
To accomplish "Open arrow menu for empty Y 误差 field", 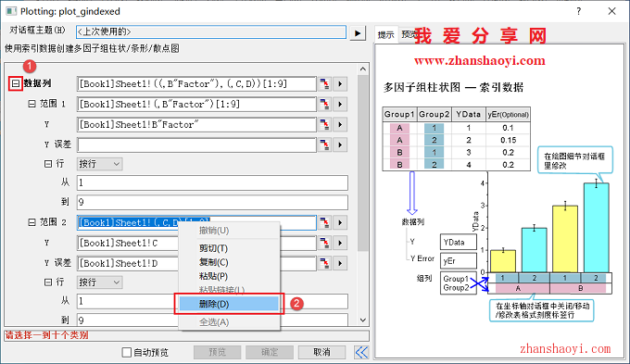I will [340, 144].
